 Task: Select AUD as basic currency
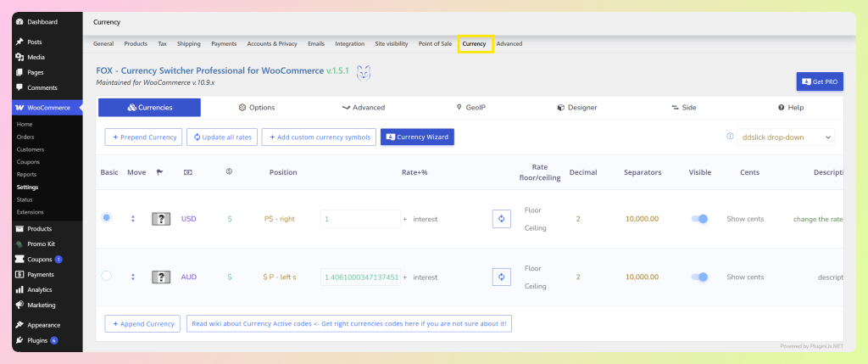pos(106,276)
